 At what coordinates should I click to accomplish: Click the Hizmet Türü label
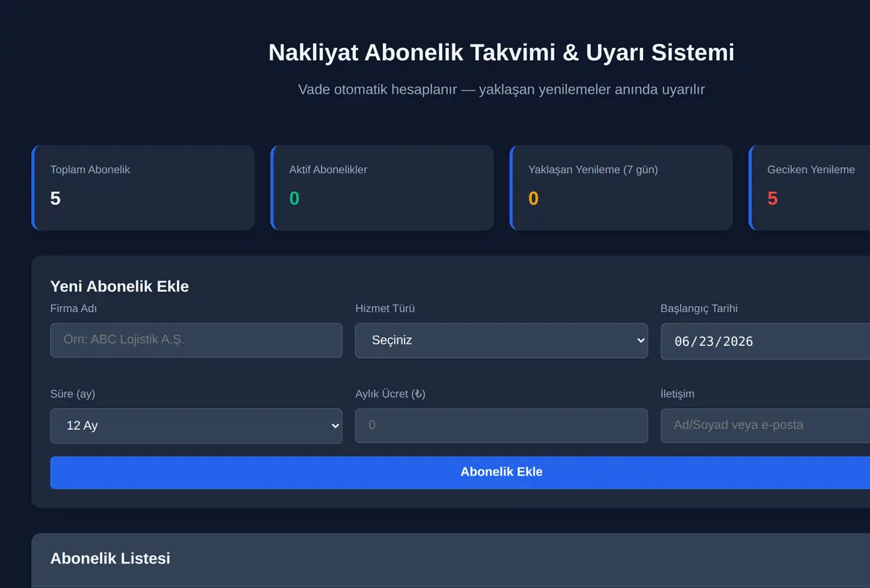[x=385, y=308]
